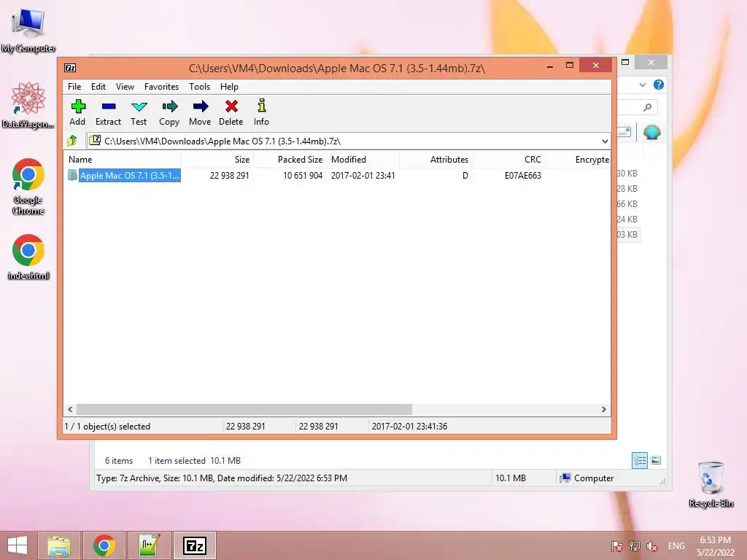Click modified date 2017-02-01 23:41 cell

tap(363, 175)
